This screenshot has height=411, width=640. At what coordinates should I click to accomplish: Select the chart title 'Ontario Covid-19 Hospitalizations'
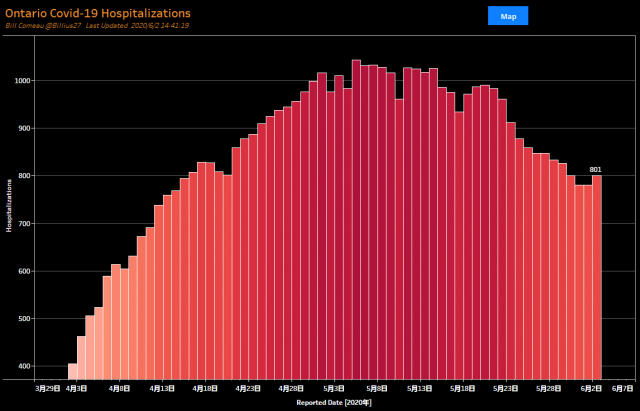click(x=98, y=13)
